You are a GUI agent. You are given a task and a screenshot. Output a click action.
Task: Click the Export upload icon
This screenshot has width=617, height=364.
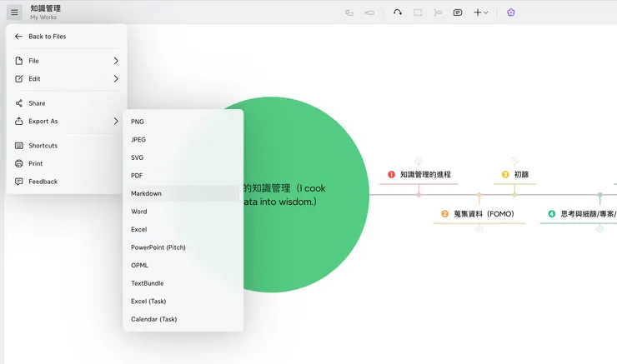coord(19,121)
